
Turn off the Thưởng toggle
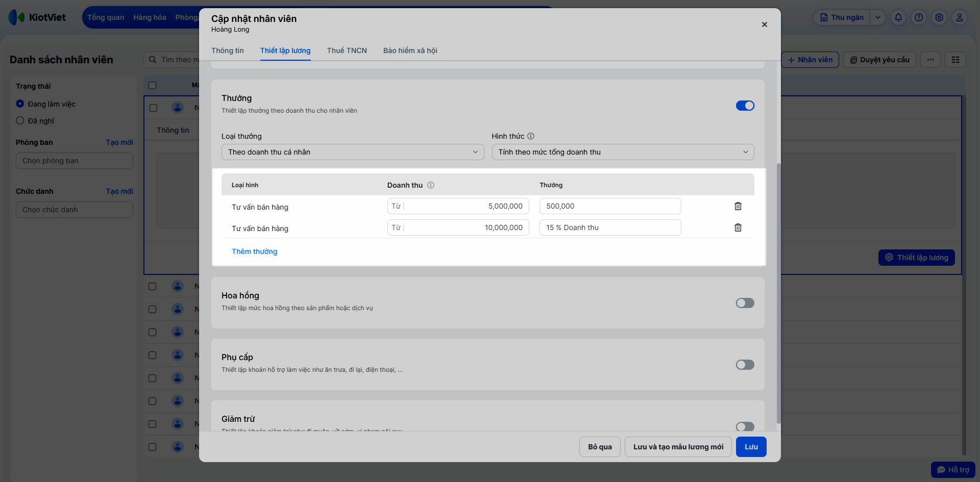(745, 106)
